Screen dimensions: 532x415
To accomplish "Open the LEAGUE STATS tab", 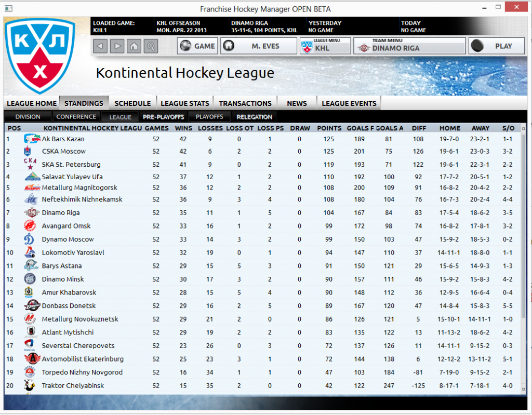I will pyautogui.click(x=185, y=103).
